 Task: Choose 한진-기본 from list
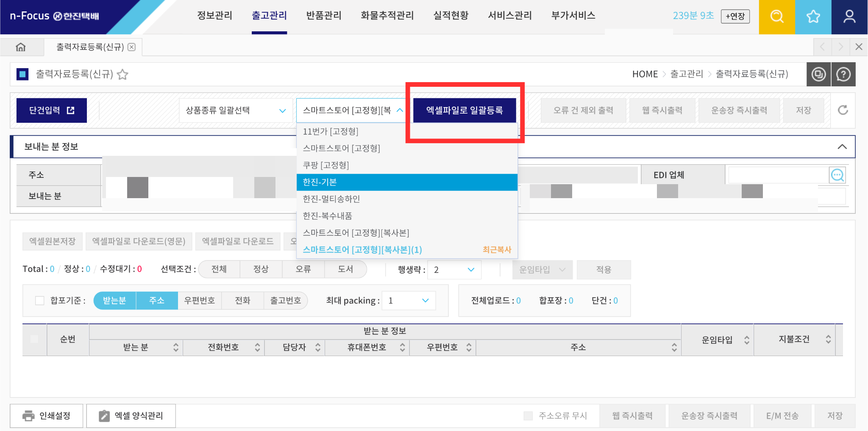coord(407,182)
